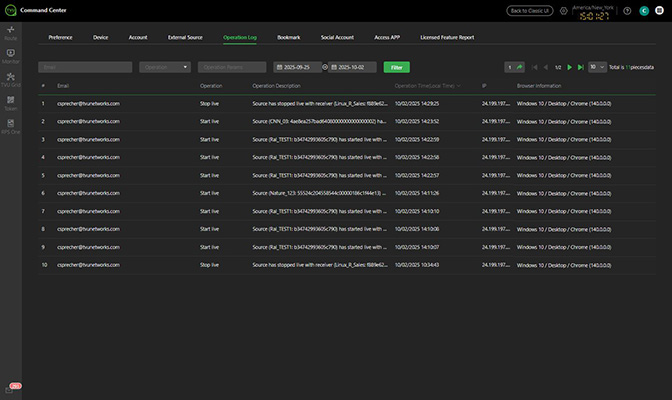
Task: Open the user profile avatar C
Action: (x=644, y=11)
